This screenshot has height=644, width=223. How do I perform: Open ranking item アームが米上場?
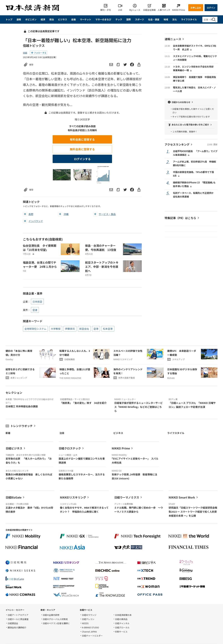pyautogui.click(x=195, y=164)
